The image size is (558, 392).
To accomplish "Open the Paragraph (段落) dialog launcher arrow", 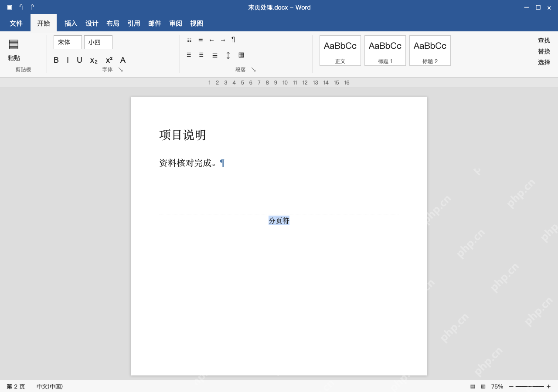I will [253, 70].
